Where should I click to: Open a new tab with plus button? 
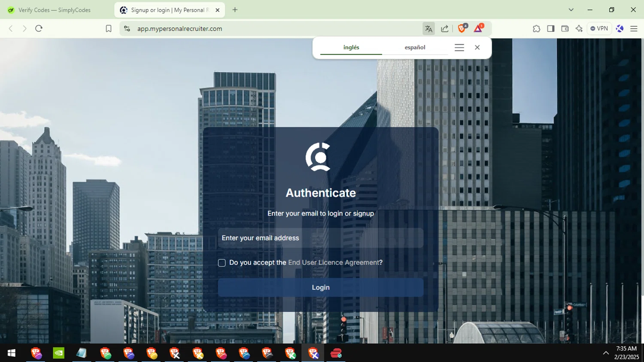[235, 10]
